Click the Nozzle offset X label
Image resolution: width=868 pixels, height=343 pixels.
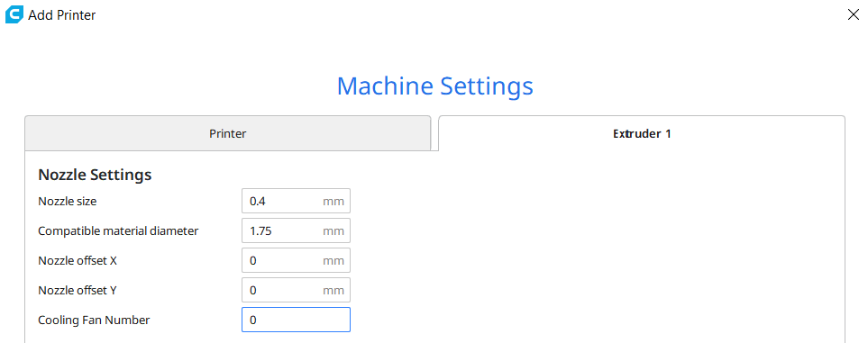tap(78, 260)
